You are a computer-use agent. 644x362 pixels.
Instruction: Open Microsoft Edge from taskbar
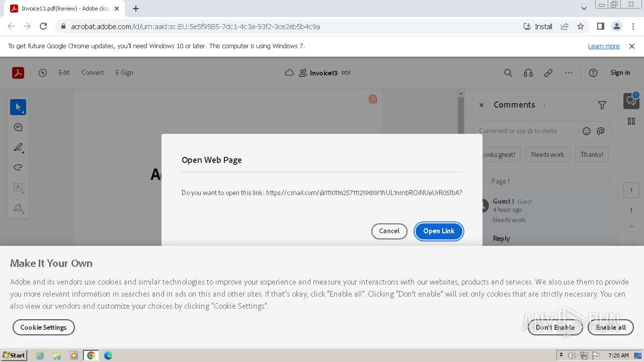coord(108,355)
